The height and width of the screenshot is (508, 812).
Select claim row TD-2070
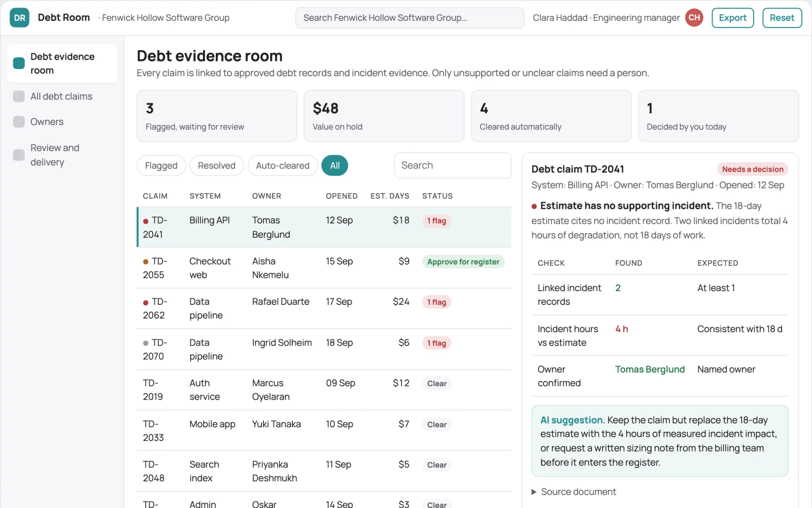click(x=324, y=349)
